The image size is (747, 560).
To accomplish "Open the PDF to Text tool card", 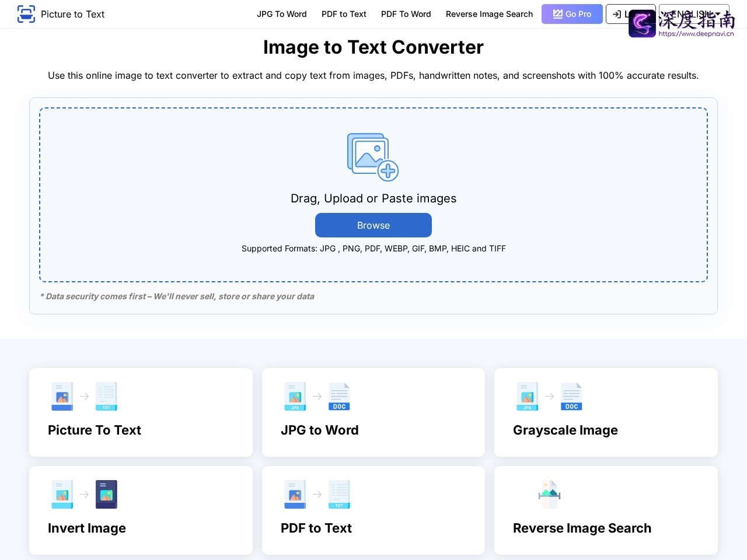I will pyautogui.click(x=373, y=510).
